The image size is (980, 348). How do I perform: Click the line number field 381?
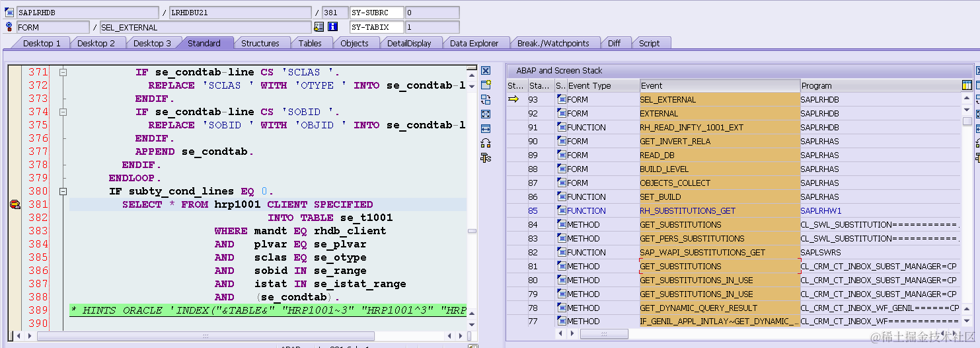(334, 13)
